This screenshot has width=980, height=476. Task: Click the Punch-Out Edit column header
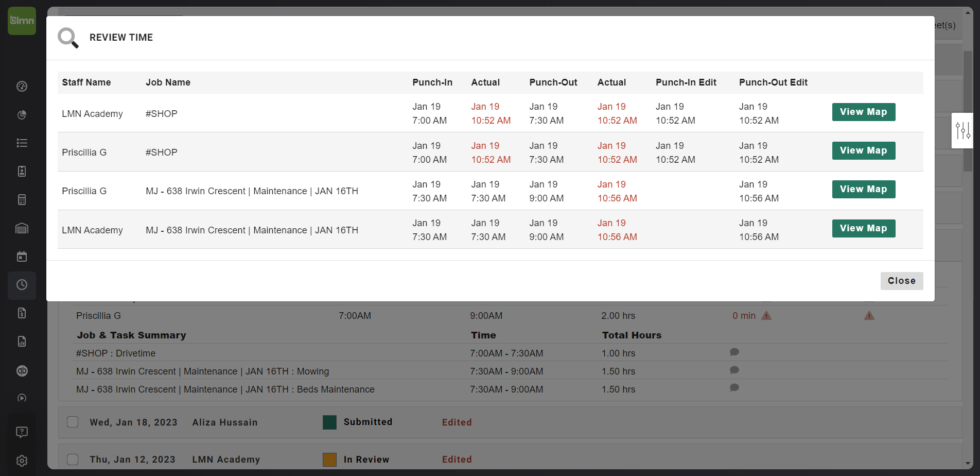tap(773, 82)
